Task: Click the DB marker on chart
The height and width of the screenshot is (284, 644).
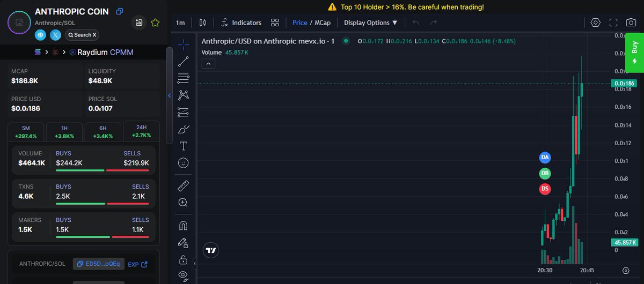Action: click(545, 174)
